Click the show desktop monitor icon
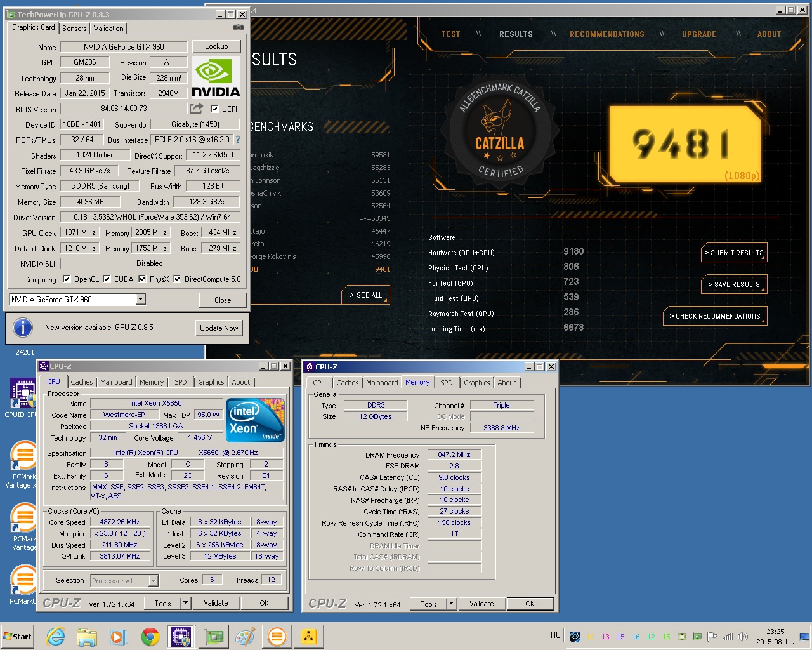Viewport: 812px width, 650px height. click(804, 637)
